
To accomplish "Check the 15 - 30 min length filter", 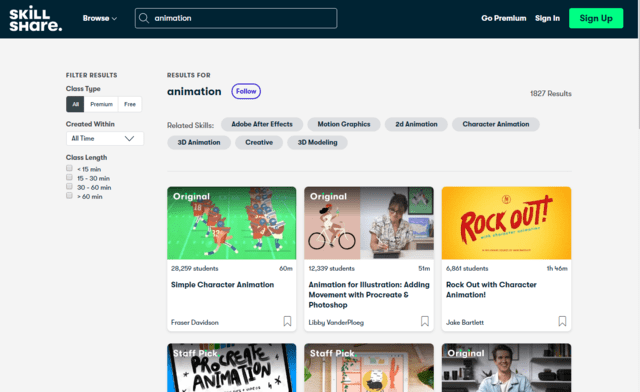I will [69, 177].
